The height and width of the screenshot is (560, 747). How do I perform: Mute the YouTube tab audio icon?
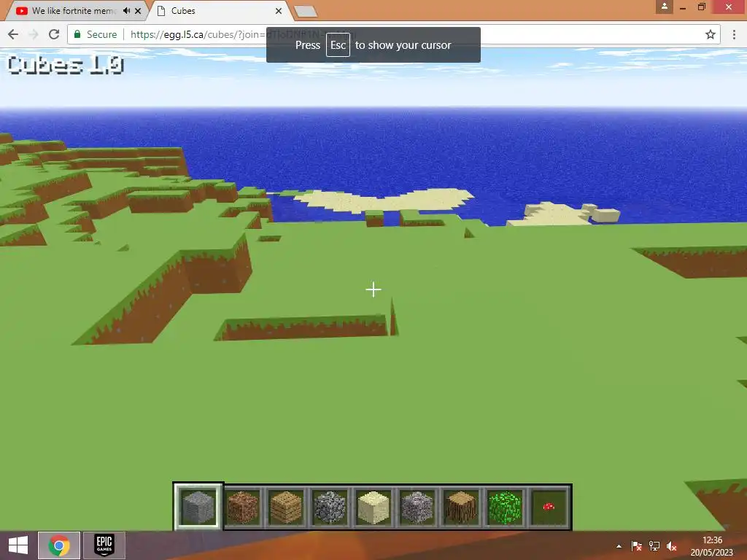pos(126,10)
